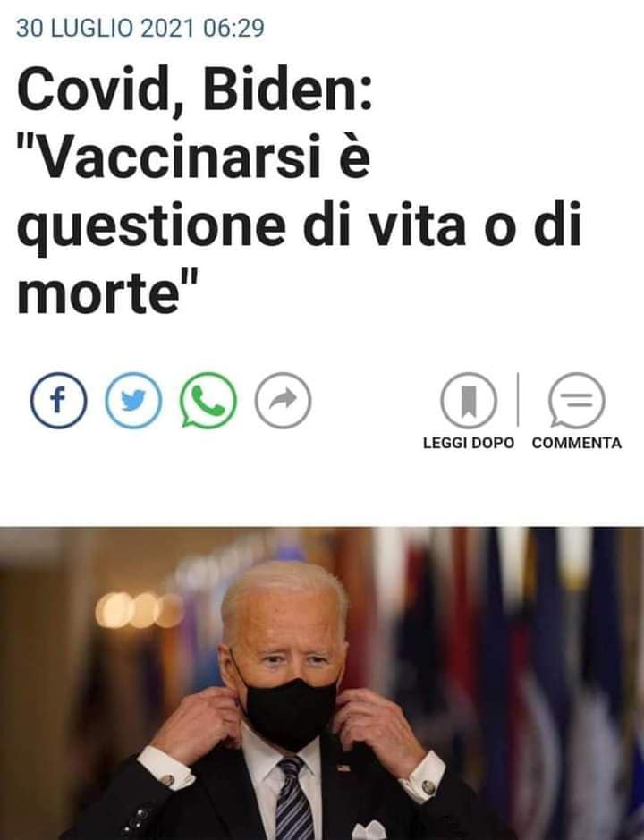This screenshot has height=840, width=644.
Task: Open the generic share arrow icon
Action: coord(283,400)
